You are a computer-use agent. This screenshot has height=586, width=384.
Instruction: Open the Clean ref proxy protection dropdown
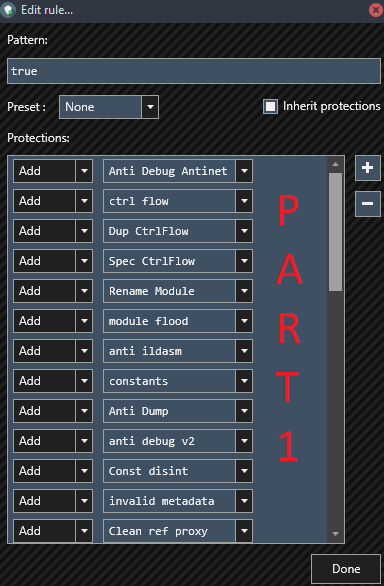(x=178, y=531)
